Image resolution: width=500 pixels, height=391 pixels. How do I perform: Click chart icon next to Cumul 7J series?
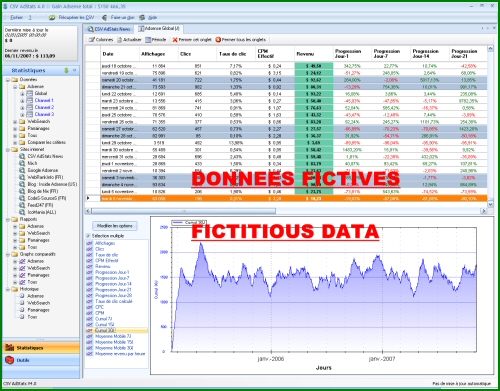pos(89,319)
